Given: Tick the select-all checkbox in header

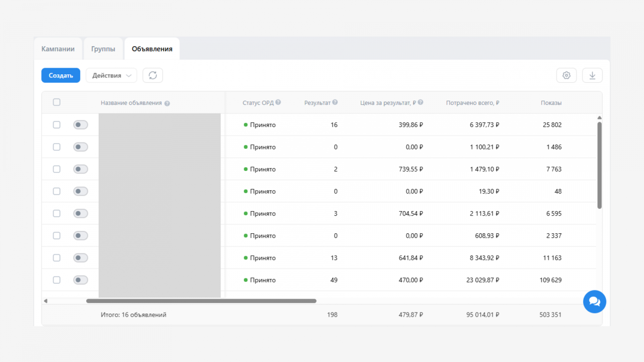Looking at the screenshot, I should 57,102.
